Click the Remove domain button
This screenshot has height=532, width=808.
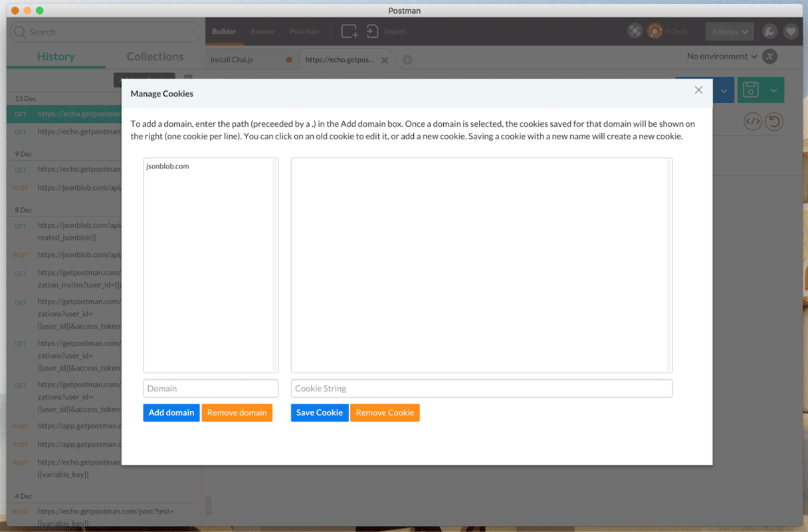(237, 412)
